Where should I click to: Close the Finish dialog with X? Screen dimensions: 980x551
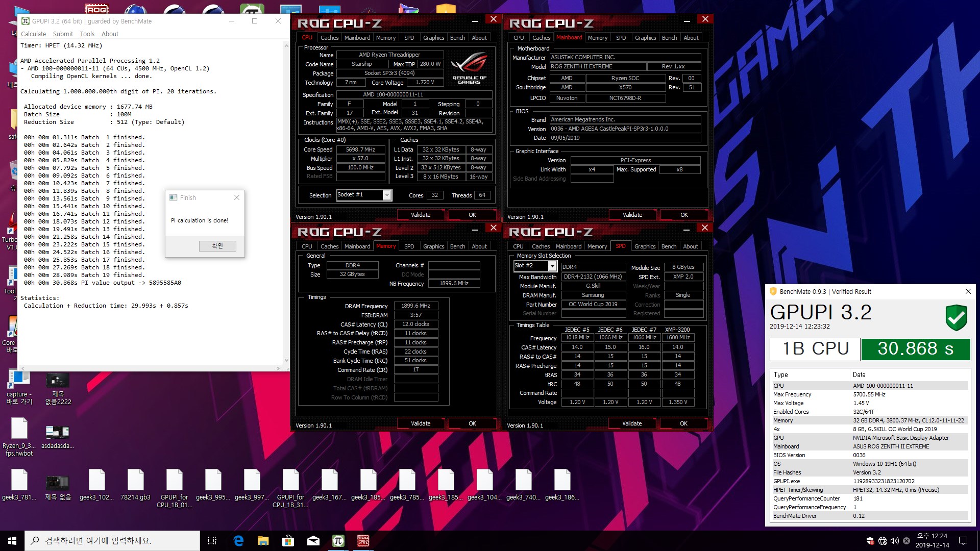click(237, 197)
